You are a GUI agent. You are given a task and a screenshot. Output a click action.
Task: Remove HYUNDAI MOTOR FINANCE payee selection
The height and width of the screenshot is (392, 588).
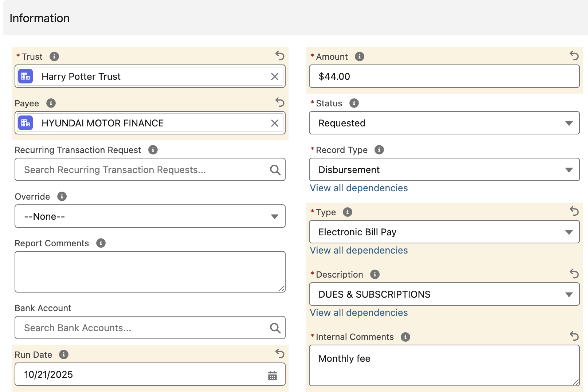[x=275, y=123]
